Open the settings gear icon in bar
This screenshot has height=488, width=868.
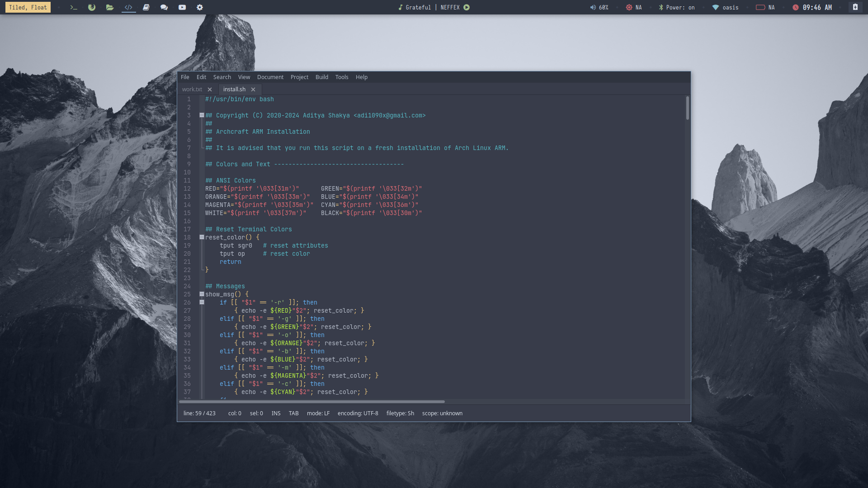click(200, 7)
